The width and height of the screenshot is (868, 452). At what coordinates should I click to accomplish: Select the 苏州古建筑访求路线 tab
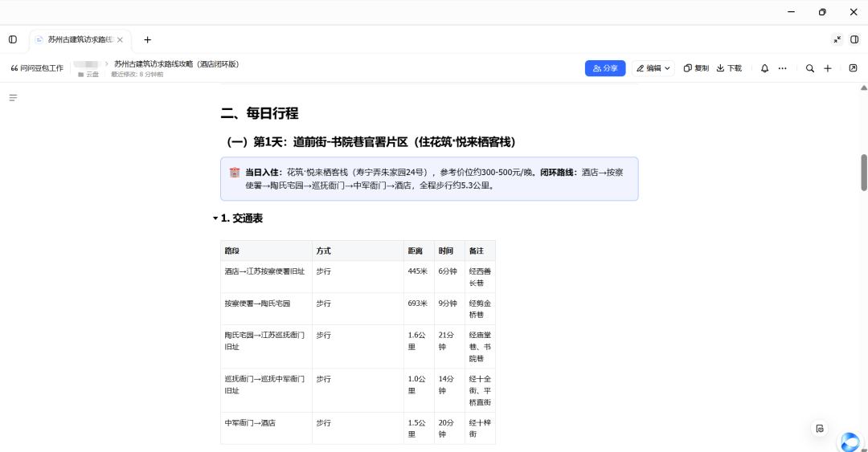pos(76,40)
